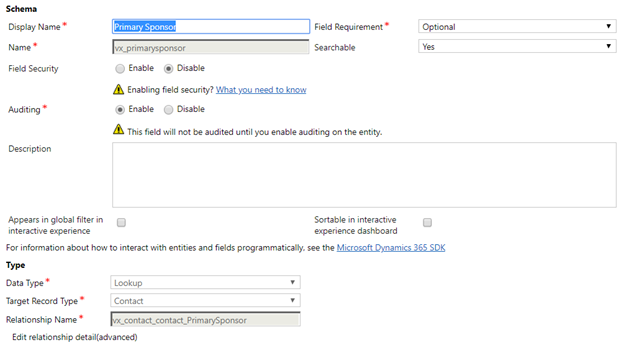The image size is (624, 363).
Task: Click the auditing warning triangle icon
Action: tap(119, 129)
